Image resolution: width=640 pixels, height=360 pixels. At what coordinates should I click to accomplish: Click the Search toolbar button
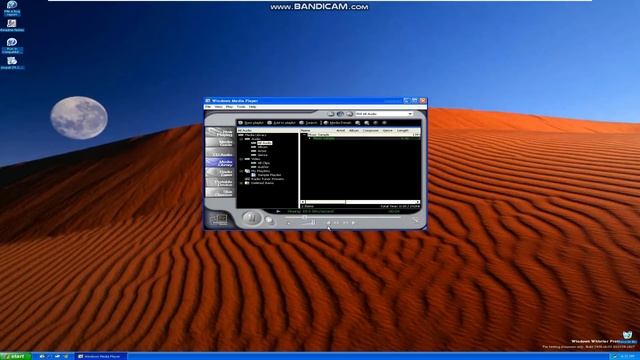(308, 123)
